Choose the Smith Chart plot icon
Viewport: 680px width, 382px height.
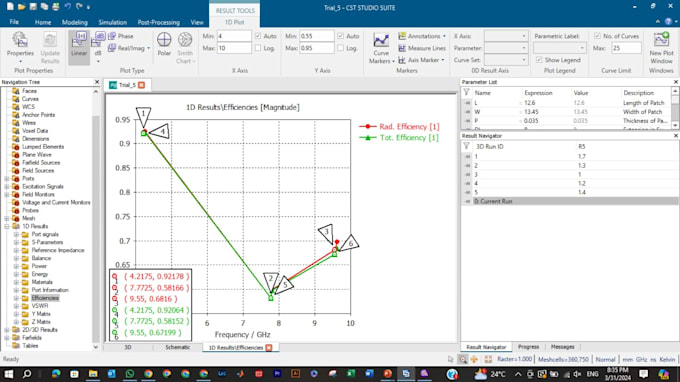click(185, 48)
